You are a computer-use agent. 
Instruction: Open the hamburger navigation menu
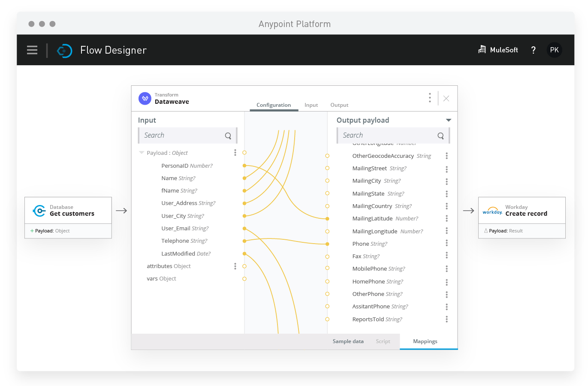[32, 50]
